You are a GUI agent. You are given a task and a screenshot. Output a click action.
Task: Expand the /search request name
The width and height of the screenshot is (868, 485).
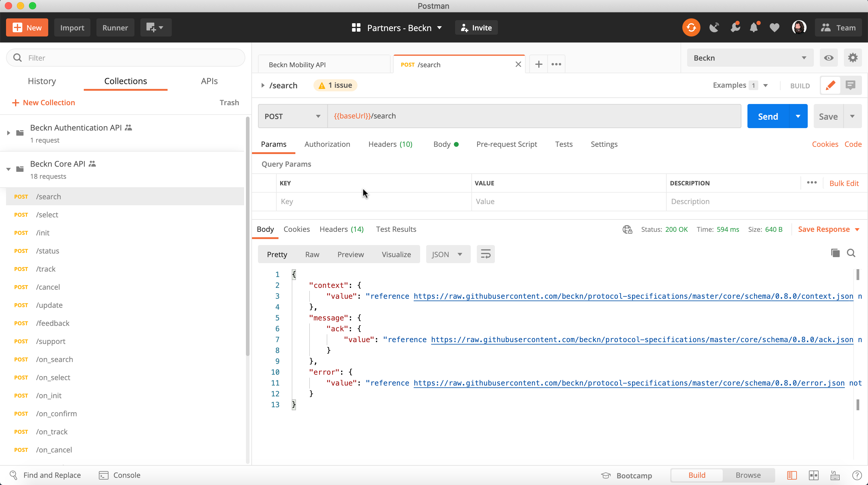tap(263, 86)
